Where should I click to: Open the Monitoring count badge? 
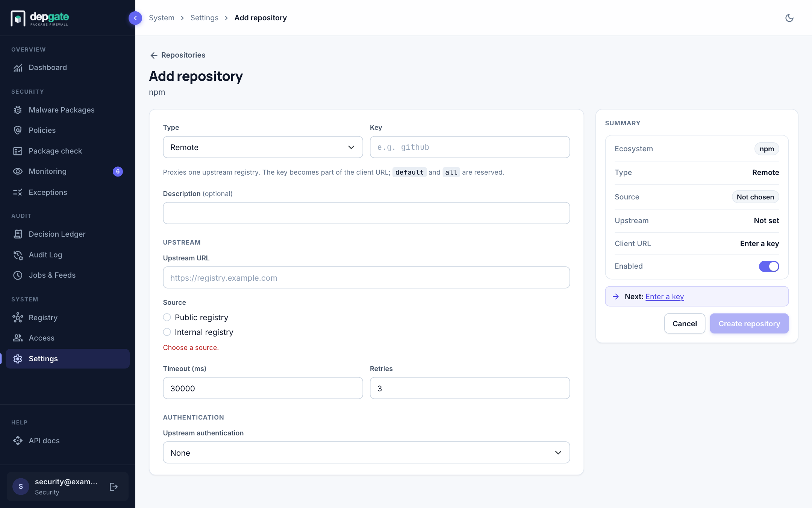click(118, 172)
